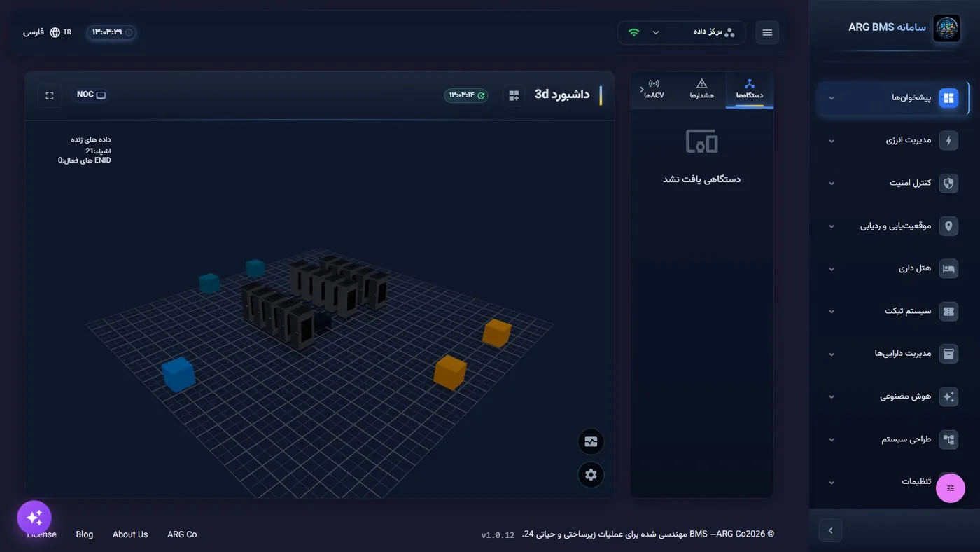Select the large orange cube in 3D scene
Viewport: 980px width, 552px height.
coord(449,372)
